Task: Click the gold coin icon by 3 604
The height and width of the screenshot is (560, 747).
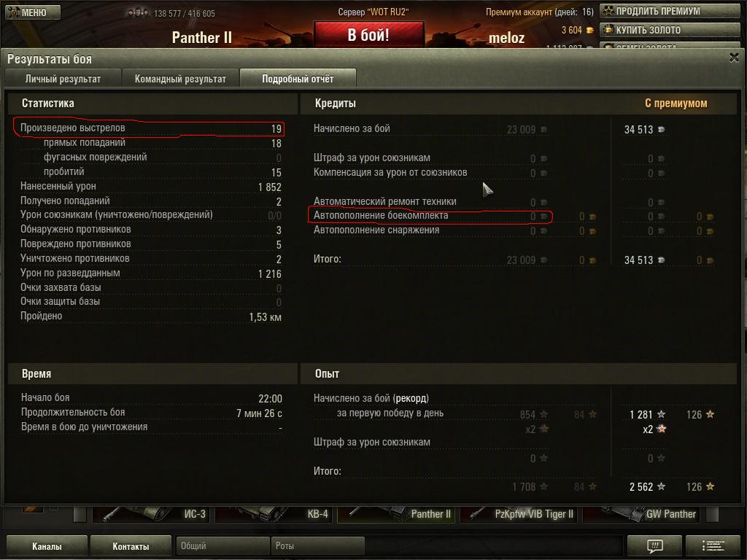Action: click(589, 31)
